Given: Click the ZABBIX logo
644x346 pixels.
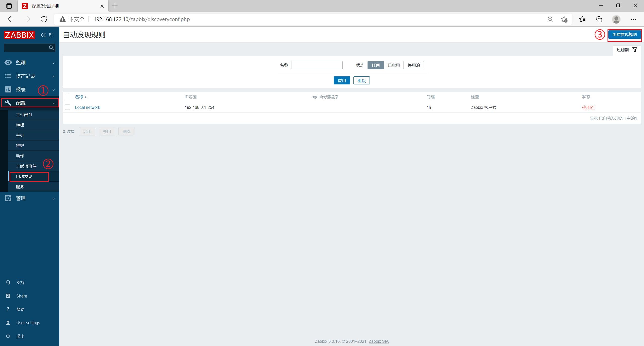Looking at the screenshot, I should pos(19,35).
